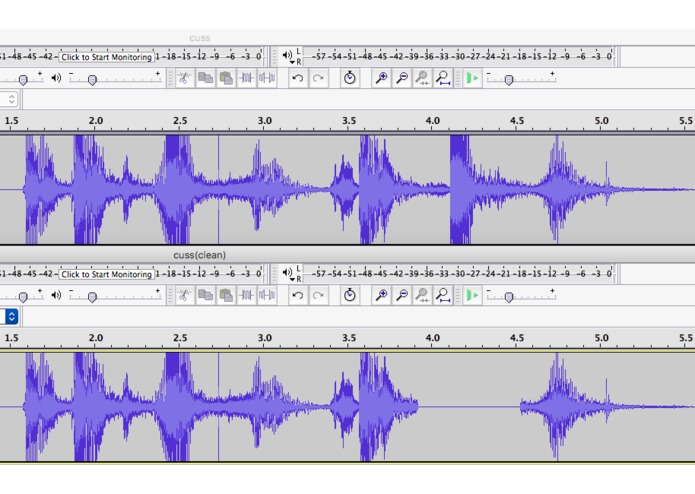Click the 3.0 mark on cuss window timeline

coord(265,121)
